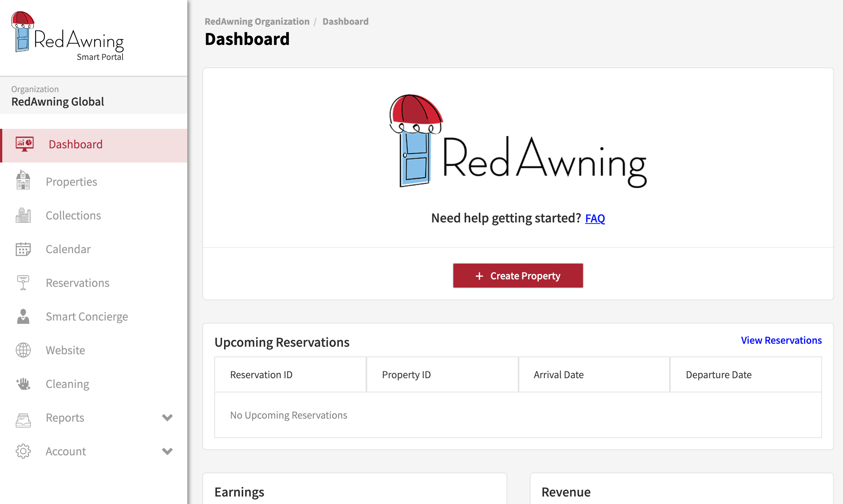Click the Departure Date column header
Viewport: 843px width, 504px height.
pyautogui.click(x=746, y=374)
